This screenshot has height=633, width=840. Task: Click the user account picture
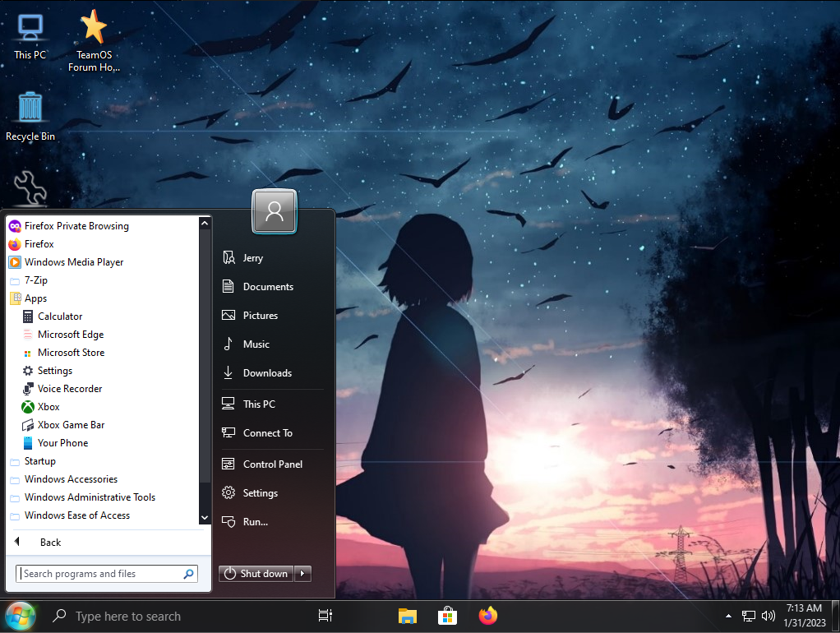click(275, 211)
